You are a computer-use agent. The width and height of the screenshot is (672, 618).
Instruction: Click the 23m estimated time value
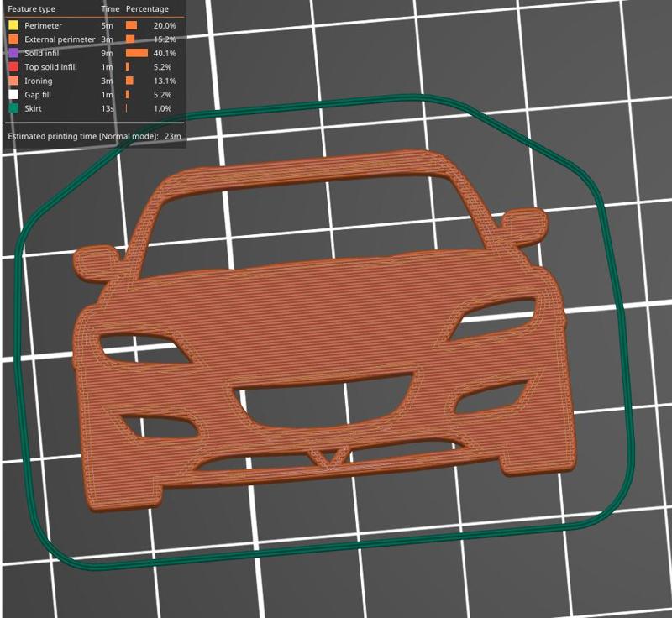click(x=173, y=136)
